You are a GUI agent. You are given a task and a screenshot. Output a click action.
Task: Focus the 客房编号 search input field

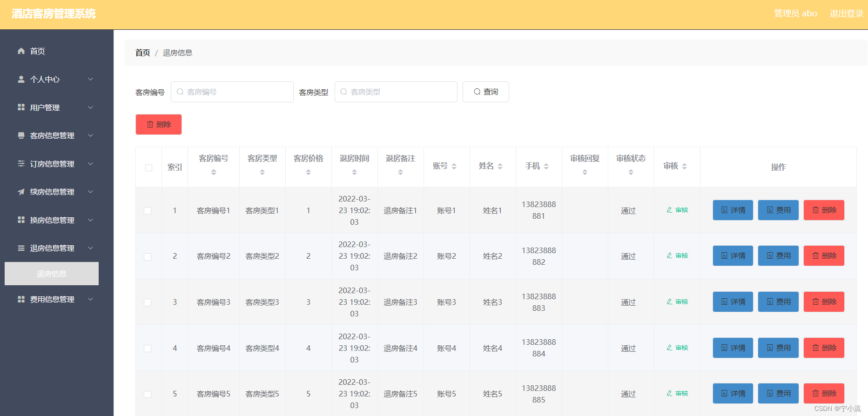pos(232,92)
